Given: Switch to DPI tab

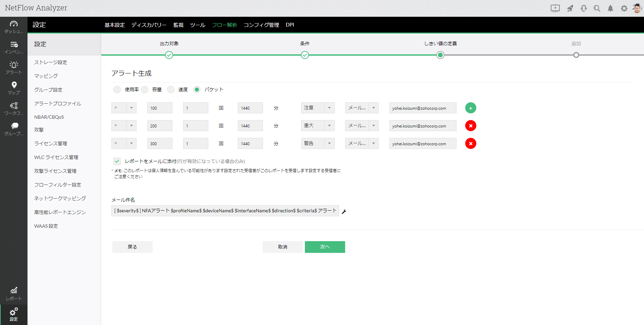Looking at the screenshot, I should [290, 25].
